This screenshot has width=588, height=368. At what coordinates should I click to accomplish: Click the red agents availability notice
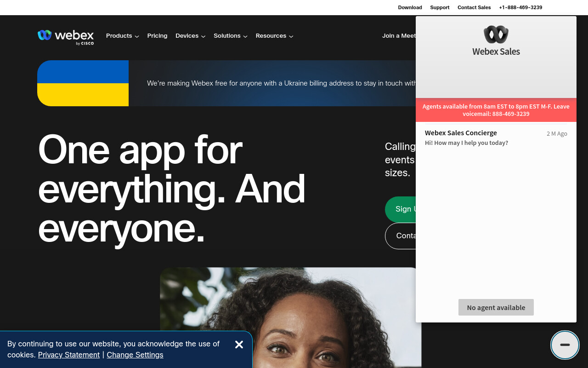[496, 110]
